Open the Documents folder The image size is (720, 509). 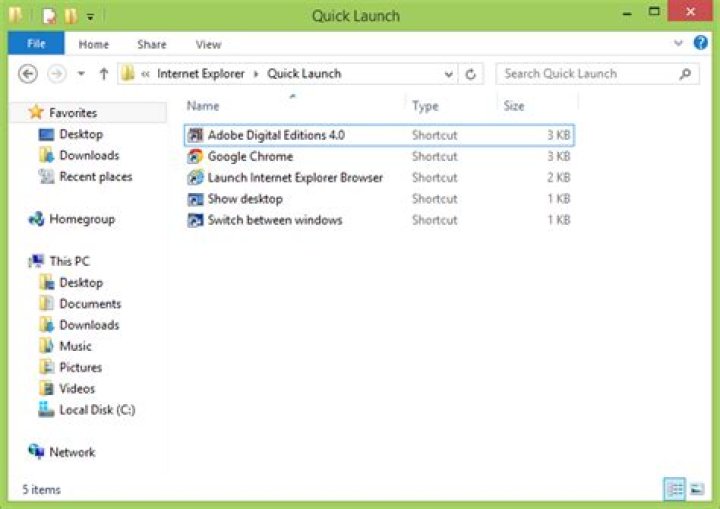[x=90, y=304]
